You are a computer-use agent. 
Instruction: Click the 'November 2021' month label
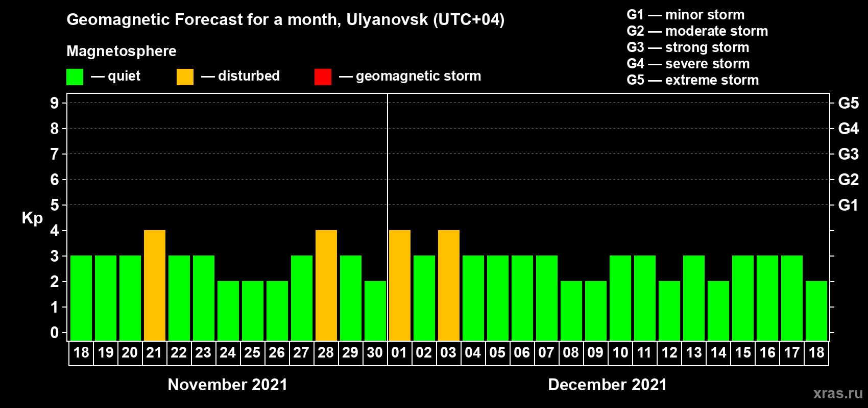228,385
